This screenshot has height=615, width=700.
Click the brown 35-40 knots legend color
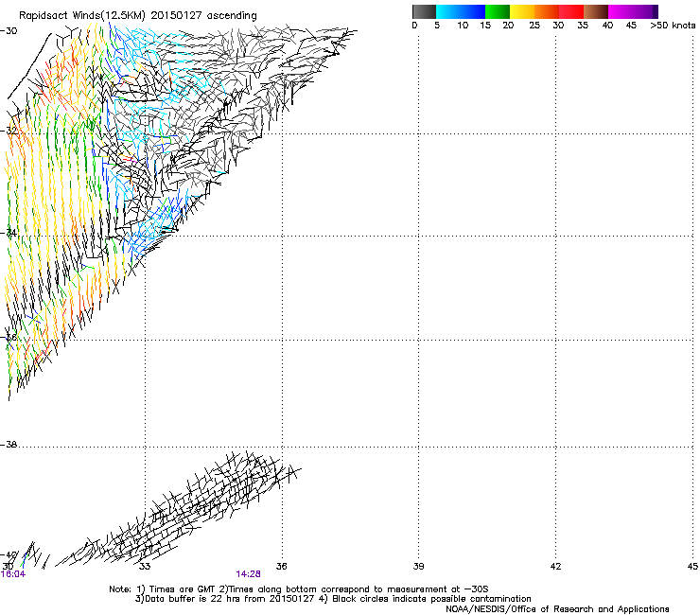(596, 11)
